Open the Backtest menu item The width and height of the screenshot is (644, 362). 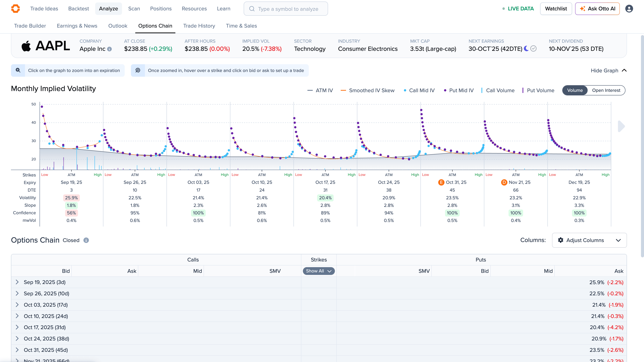[x=79, y=9]
